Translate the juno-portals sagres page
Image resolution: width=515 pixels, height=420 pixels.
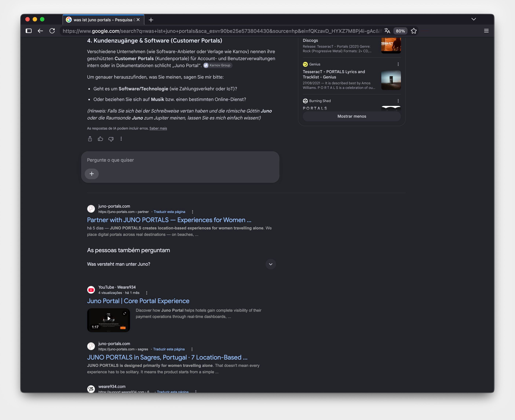(x=169, y=349)
